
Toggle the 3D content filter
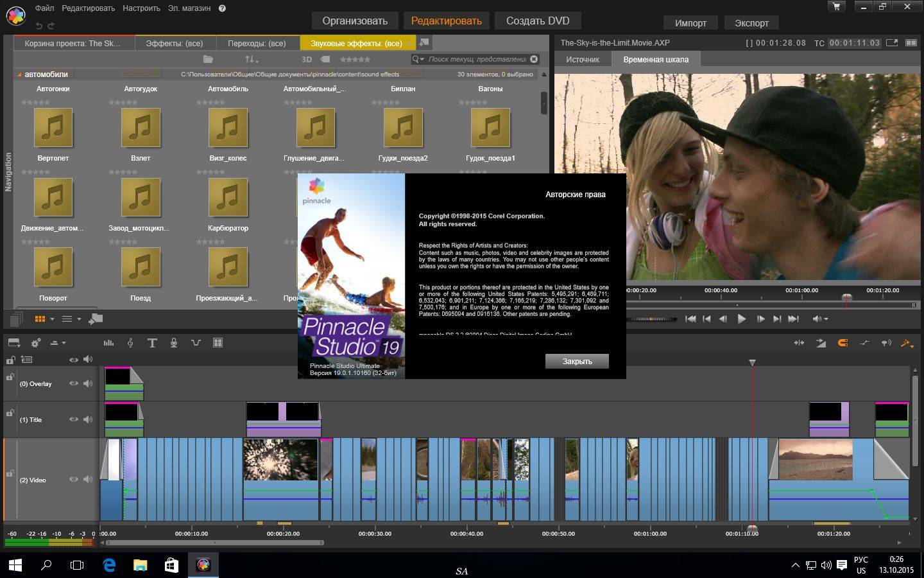[307, 59]
